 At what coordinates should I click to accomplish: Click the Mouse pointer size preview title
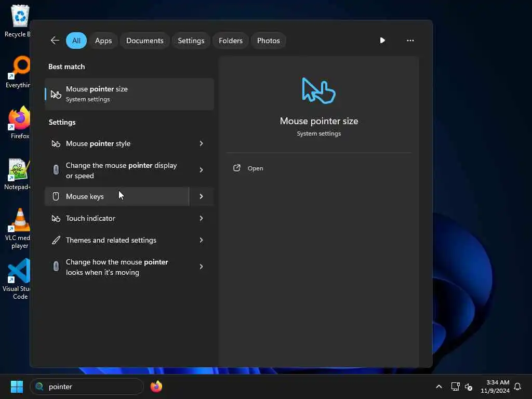pos(318,121)
